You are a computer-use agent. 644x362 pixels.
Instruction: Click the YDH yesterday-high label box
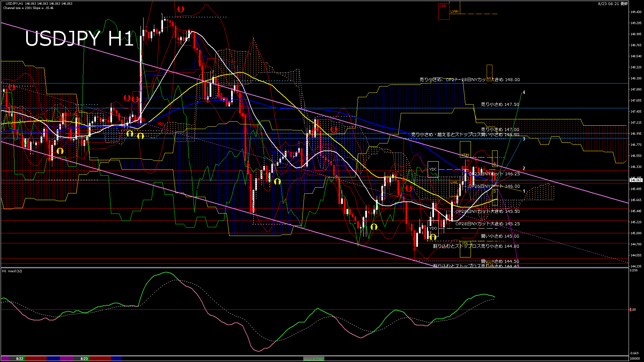(x=465, y=155)
